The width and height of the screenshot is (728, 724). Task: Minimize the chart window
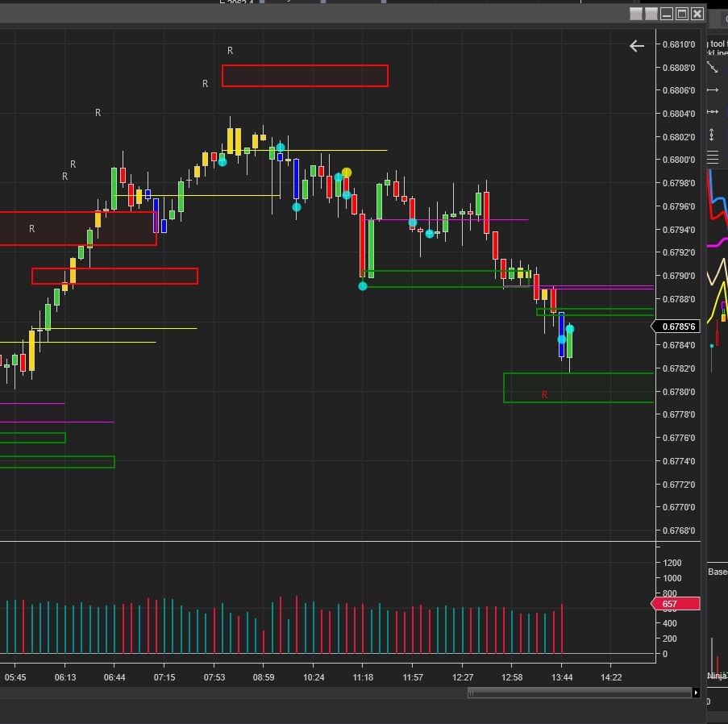point(667,14)
